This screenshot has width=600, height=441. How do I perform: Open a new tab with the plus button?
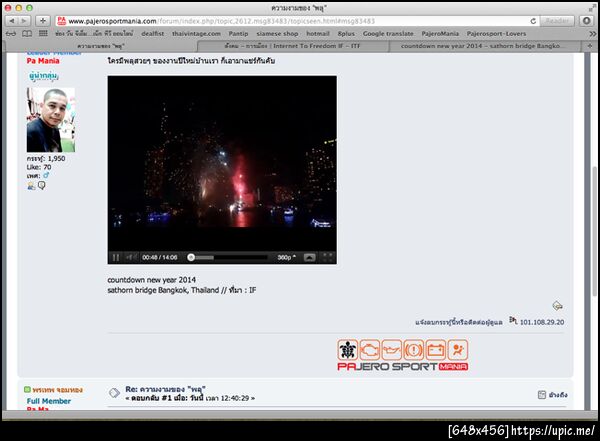click(x=589, y=46)
